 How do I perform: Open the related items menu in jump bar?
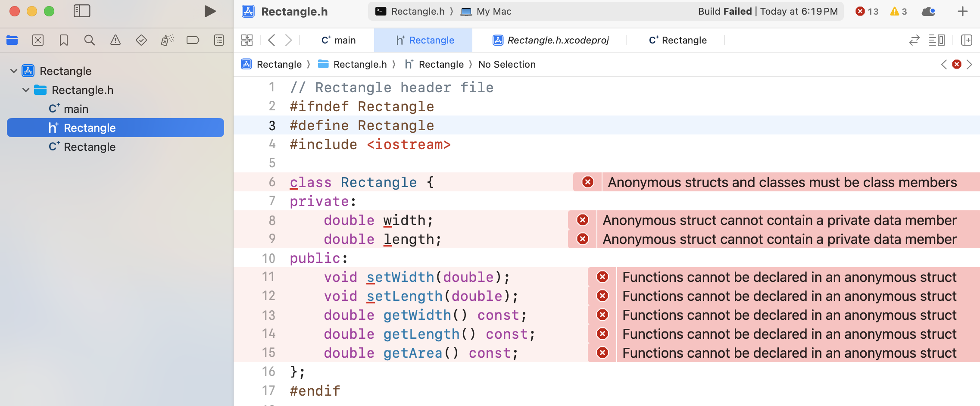pyautogui.click(x=247, y=40)
